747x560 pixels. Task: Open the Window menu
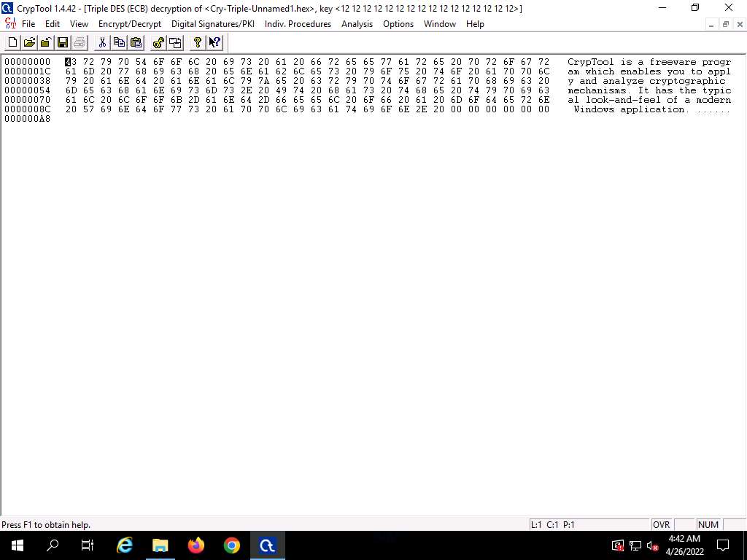pyautogui.click(x=439, y=24)
